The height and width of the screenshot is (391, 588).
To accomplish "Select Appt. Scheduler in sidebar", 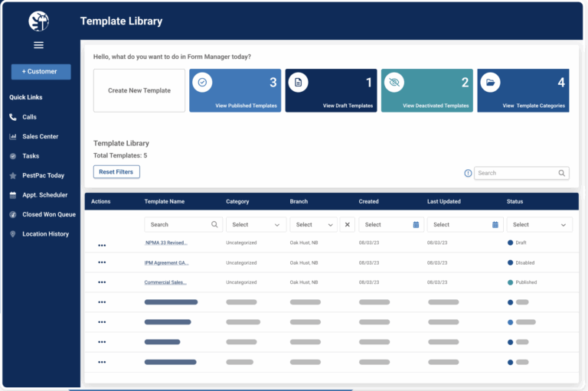I will pos(44,195).
